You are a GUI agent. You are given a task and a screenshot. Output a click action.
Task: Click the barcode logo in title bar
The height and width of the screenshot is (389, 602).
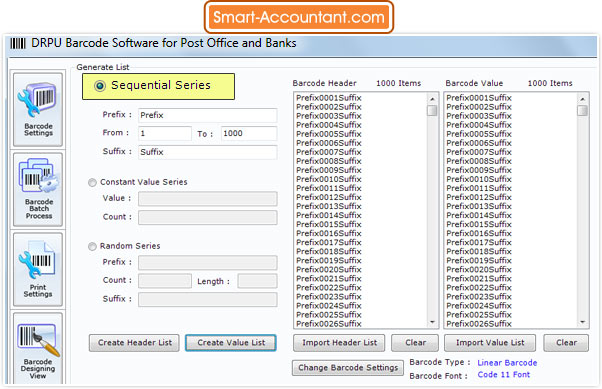pos(18,43)
